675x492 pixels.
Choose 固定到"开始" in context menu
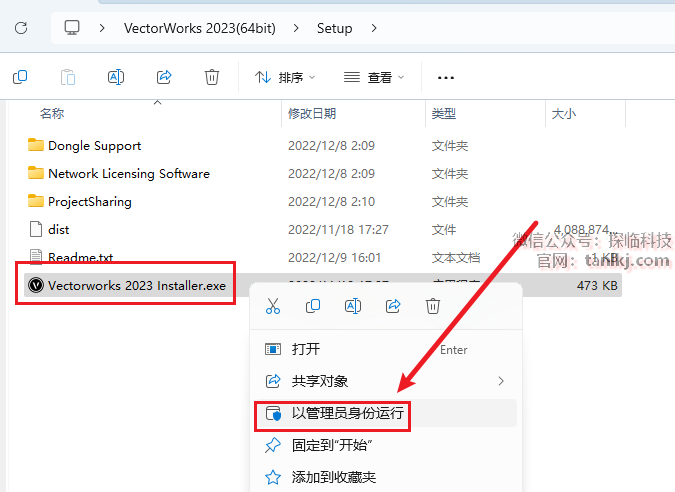point(386,445)
